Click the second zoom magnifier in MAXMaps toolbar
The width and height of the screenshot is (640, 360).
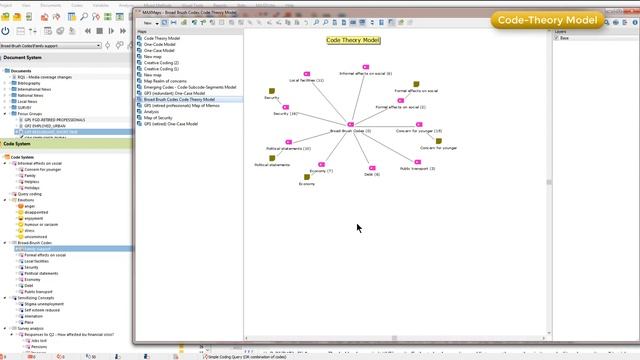325,22
